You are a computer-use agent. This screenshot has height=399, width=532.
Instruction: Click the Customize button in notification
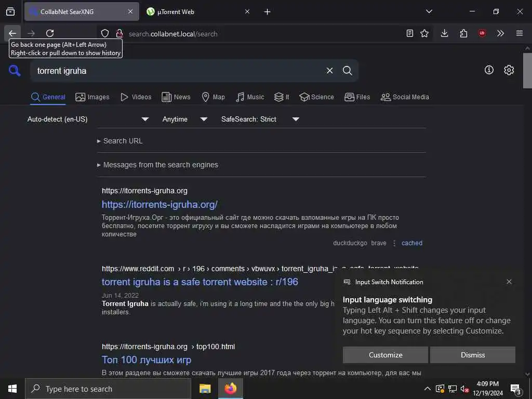[385, 355]
